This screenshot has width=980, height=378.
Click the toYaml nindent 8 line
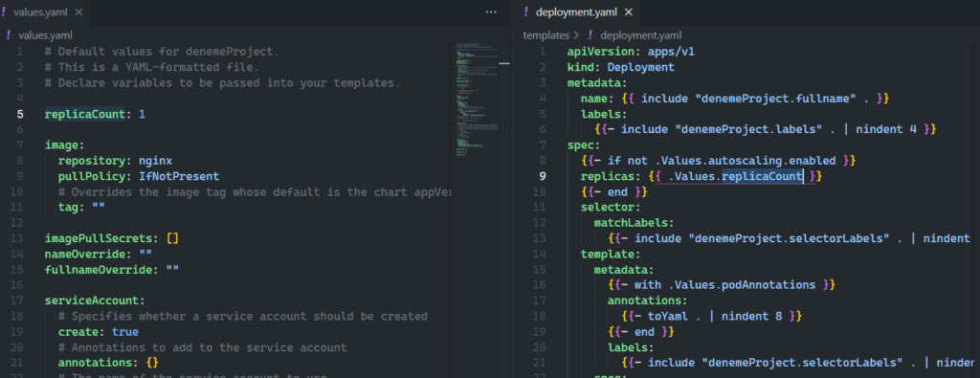712,316
